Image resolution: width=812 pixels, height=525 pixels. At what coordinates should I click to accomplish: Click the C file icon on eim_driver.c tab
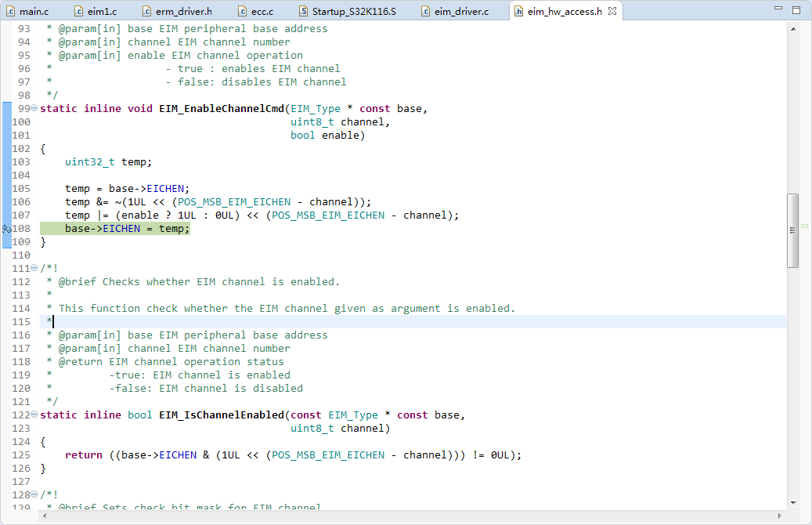(424, 11)
